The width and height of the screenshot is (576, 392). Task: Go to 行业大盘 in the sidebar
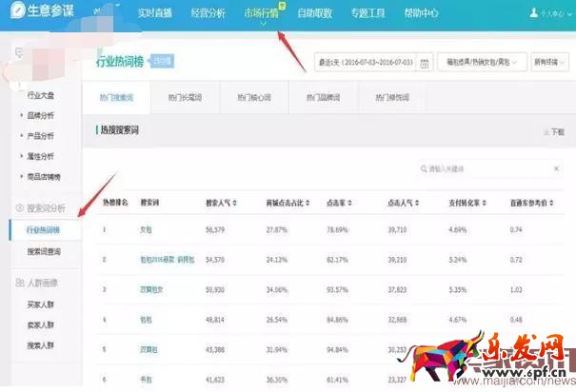[40, 95]
